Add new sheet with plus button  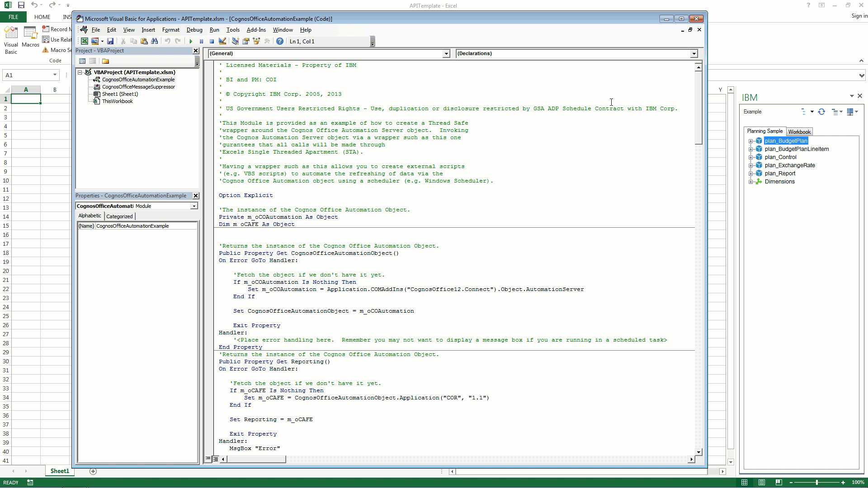[93, 471]
